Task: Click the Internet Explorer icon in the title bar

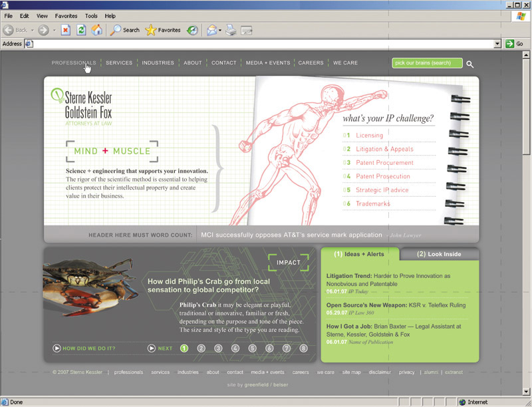Action: point(5,5)
